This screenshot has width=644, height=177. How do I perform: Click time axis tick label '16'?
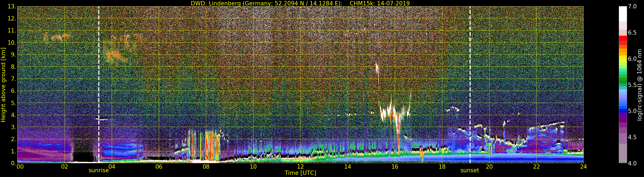pyautogui.click(x=395, y=167)
